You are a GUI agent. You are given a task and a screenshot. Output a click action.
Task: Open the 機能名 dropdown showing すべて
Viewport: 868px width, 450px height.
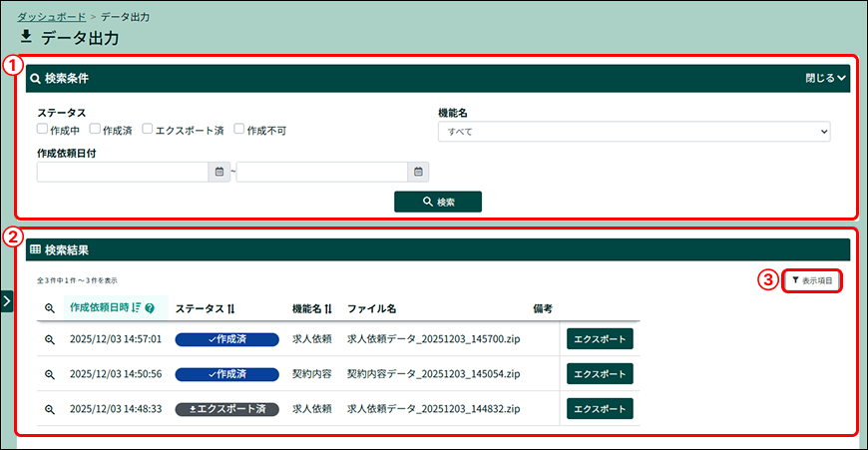pos(634,132)
